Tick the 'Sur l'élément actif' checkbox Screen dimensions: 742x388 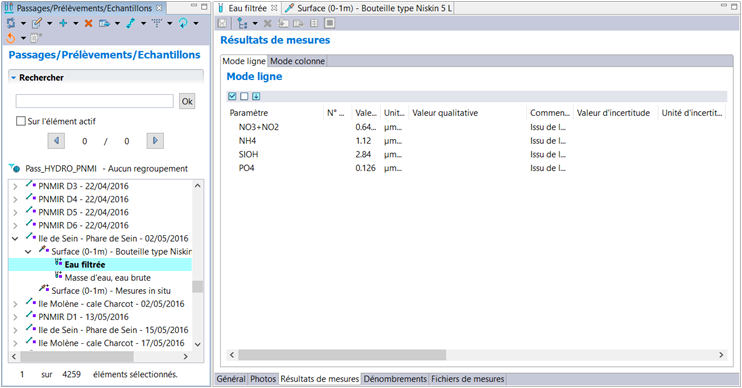pos(21,121)
